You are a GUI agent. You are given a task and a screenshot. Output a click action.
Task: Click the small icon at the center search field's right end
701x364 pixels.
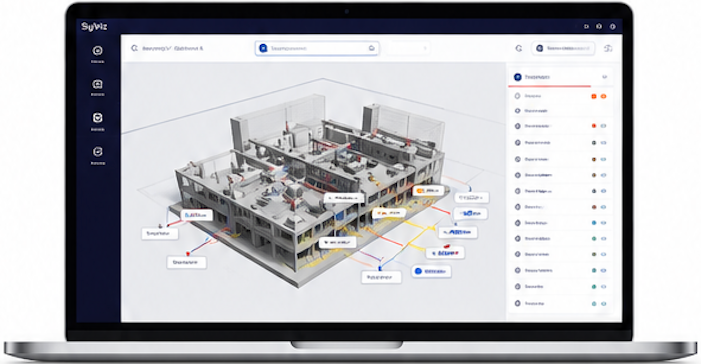(371, 48)
